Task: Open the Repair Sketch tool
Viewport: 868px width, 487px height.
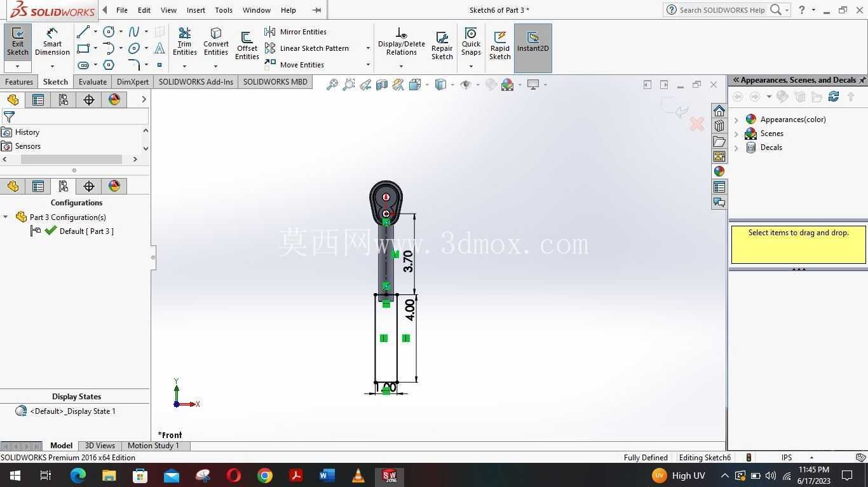Action: point(442,46)
